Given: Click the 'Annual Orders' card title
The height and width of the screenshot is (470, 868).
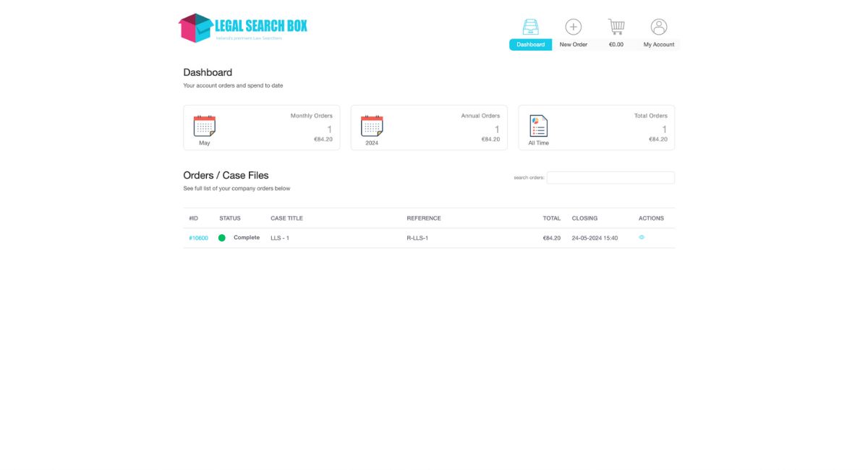Looking at the screenshot, I should tap(480, 116).
